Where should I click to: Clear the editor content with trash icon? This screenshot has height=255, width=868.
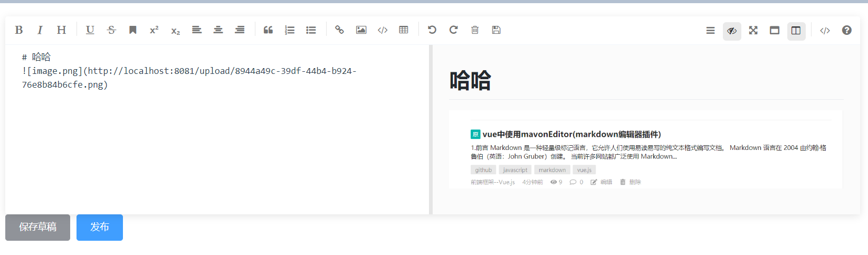coord(475,30)
